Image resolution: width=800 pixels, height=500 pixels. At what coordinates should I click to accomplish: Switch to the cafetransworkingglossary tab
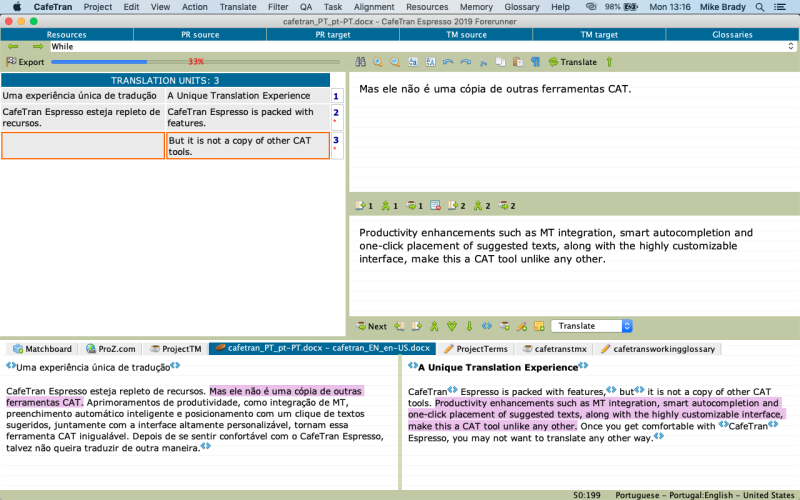[x=657, y=349]
